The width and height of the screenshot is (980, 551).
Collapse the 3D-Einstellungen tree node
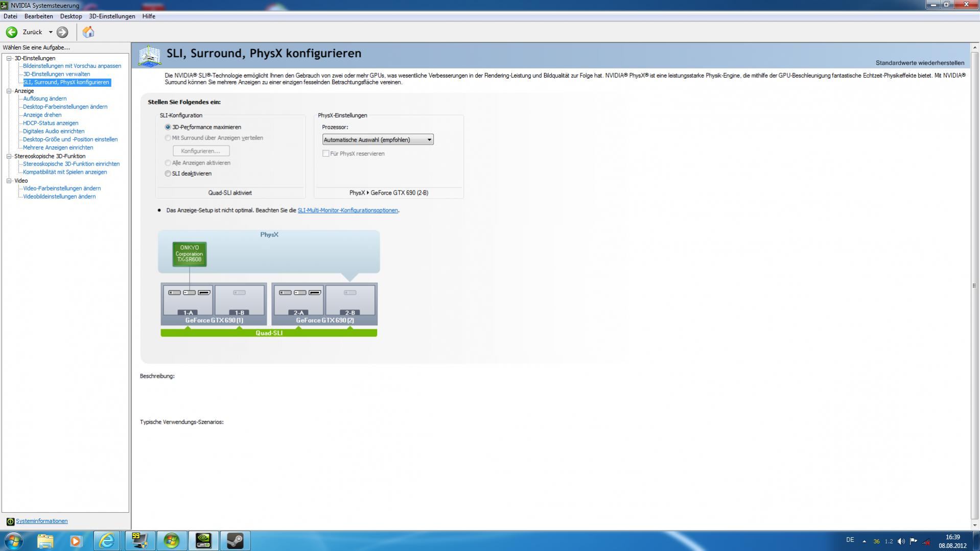click(x=9, y=58)
